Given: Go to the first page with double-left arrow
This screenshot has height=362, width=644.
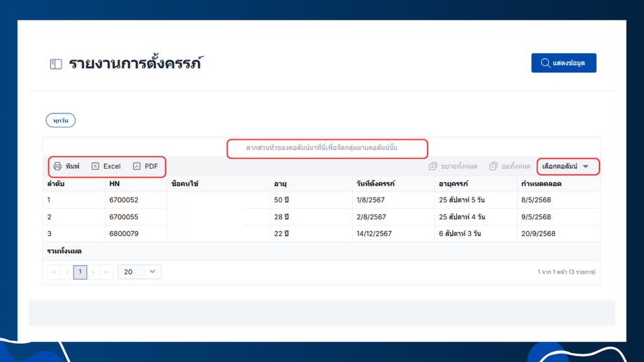Looking at the screenshot, I should (54, 272).
